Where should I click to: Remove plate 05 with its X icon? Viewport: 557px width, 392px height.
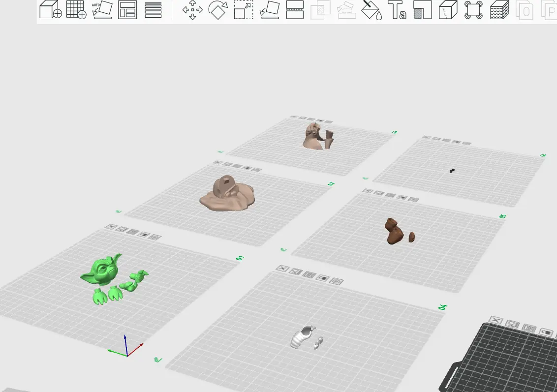click(368, 191)
